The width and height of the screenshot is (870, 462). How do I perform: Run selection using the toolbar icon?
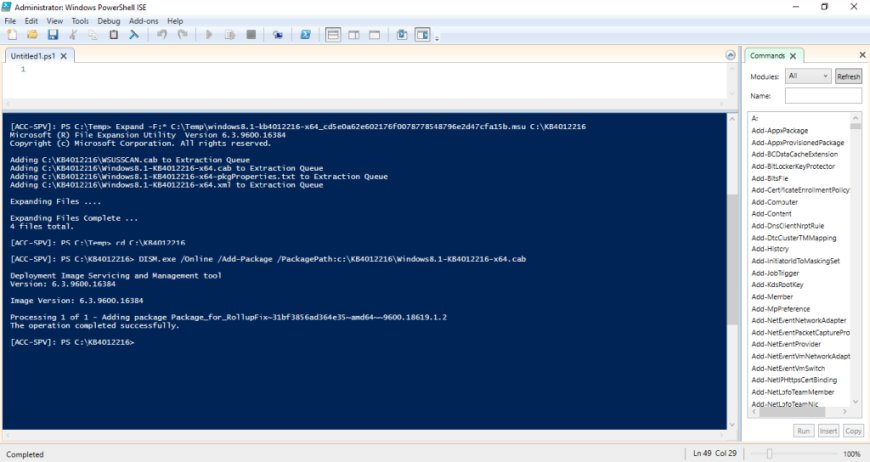pyautogui.click(x=230, y=35)
